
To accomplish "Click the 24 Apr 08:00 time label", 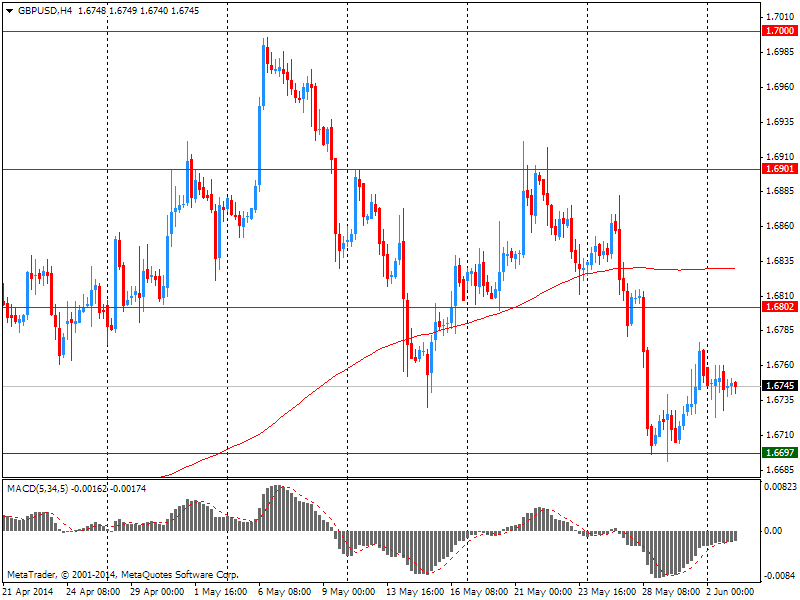I will pos(93,592).
